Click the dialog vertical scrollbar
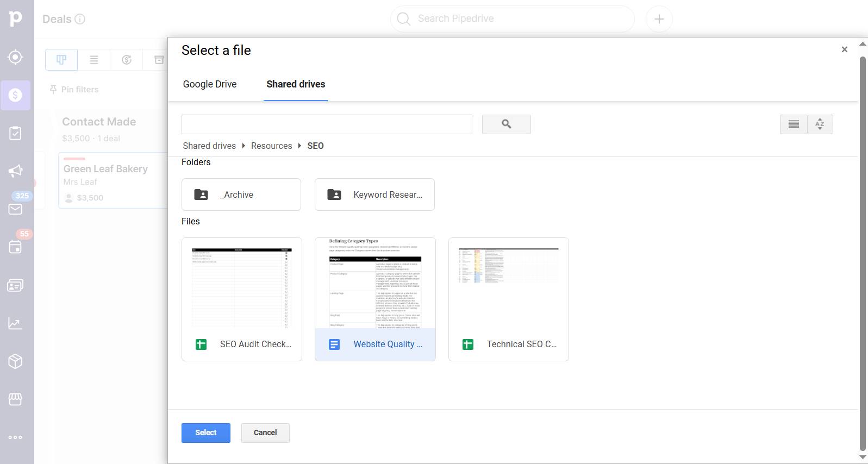The height and width of the screenshot is (464, 868). click(863, 253)
